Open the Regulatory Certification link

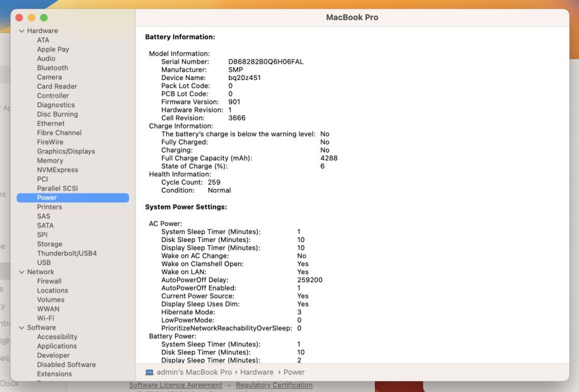click(x=274, y=385)
